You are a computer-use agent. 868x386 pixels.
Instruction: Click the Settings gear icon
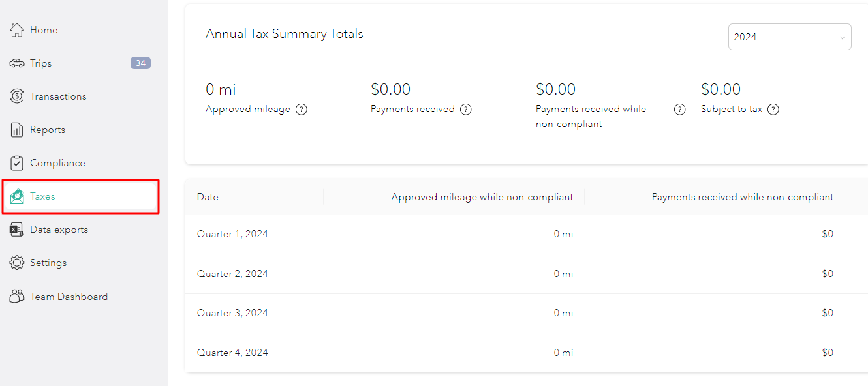17,263
